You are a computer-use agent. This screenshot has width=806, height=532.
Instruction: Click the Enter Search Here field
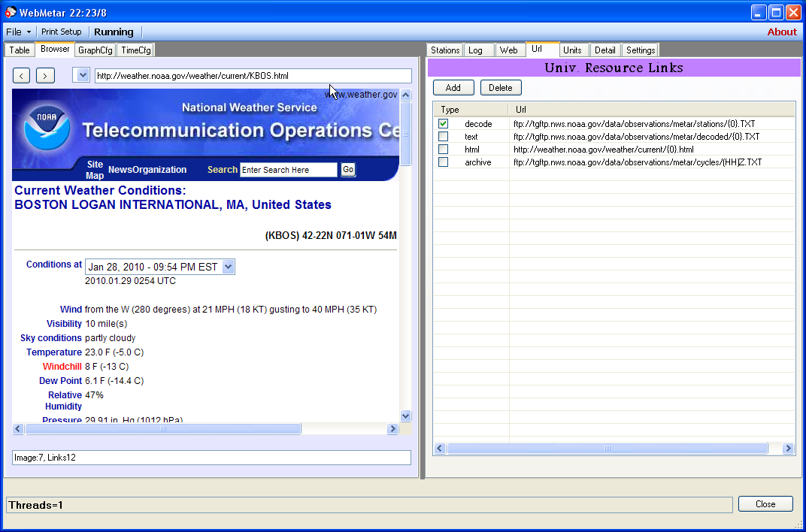[289, 170]
